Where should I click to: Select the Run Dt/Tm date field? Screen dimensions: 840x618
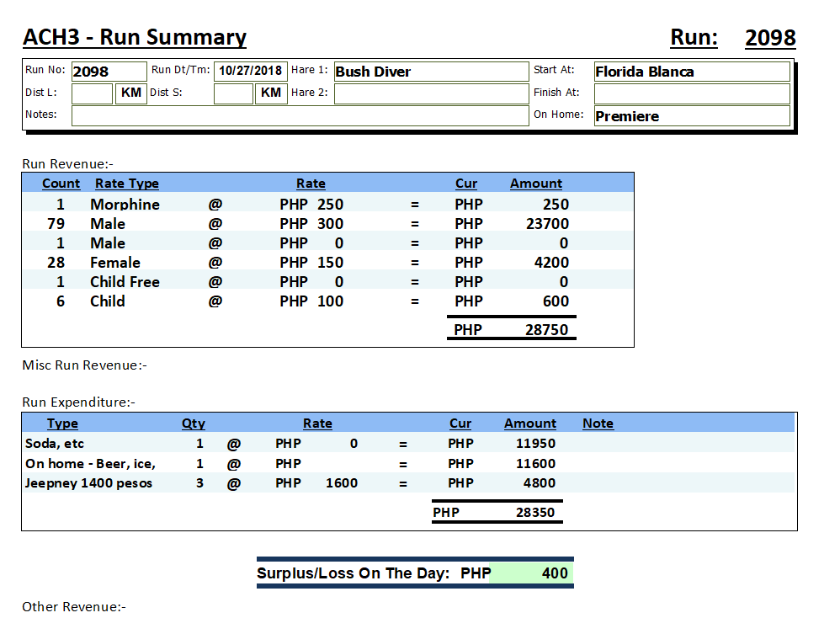tap(250, 72)
